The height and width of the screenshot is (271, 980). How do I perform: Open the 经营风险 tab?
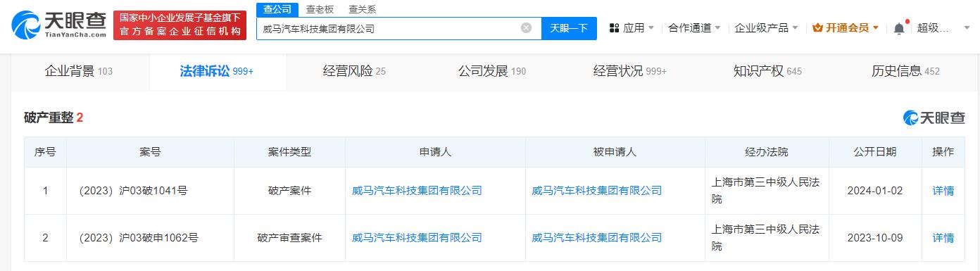tap(354, 71)
